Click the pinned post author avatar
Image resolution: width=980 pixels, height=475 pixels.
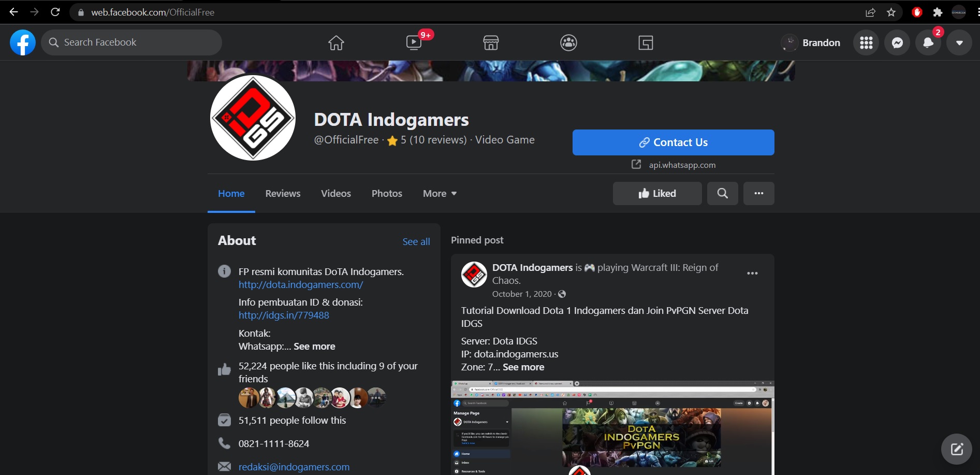click(474, 275)
